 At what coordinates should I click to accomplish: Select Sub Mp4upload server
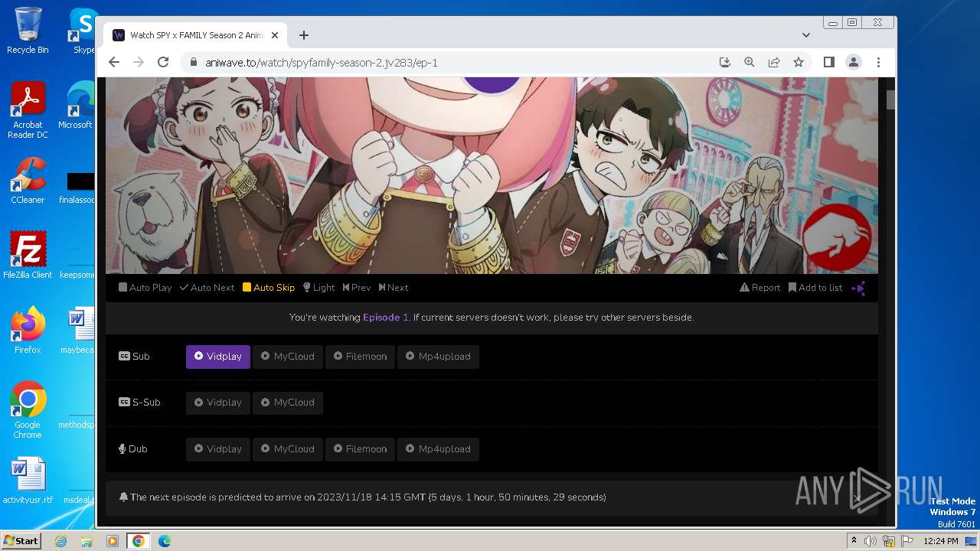(438, 357)
